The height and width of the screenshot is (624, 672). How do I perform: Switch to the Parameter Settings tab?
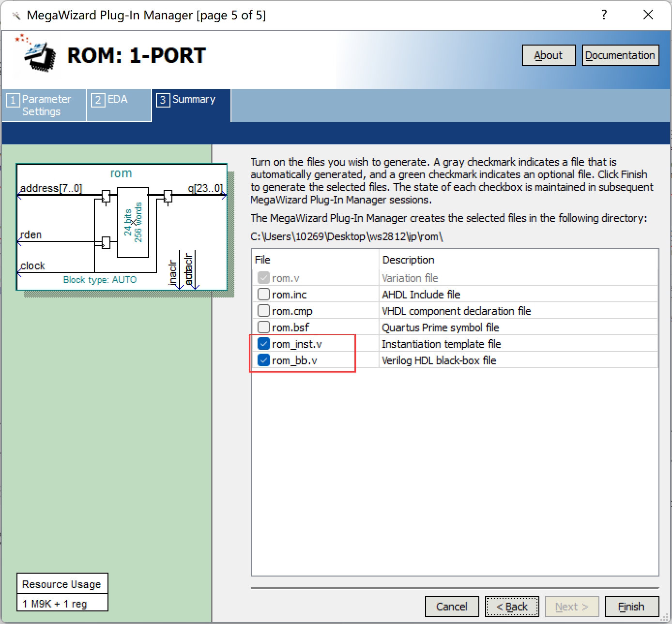point(44,105)
